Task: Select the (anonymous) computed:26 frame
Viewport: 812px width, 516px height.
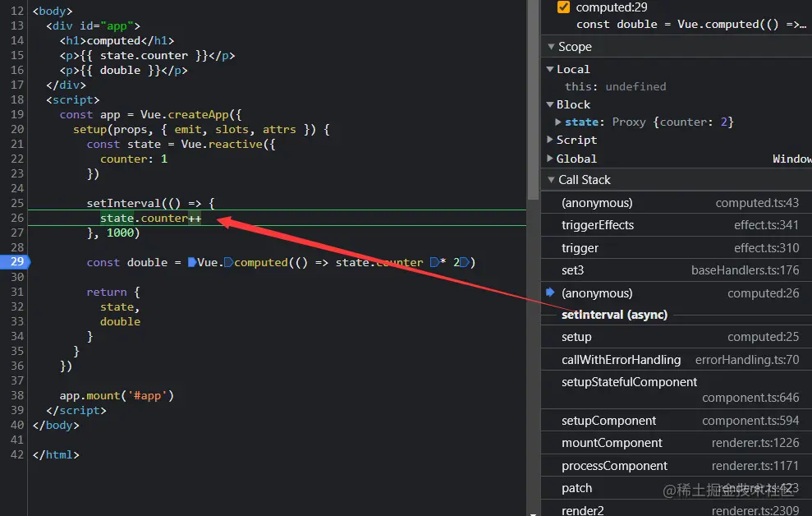Action: pos(677,293)
